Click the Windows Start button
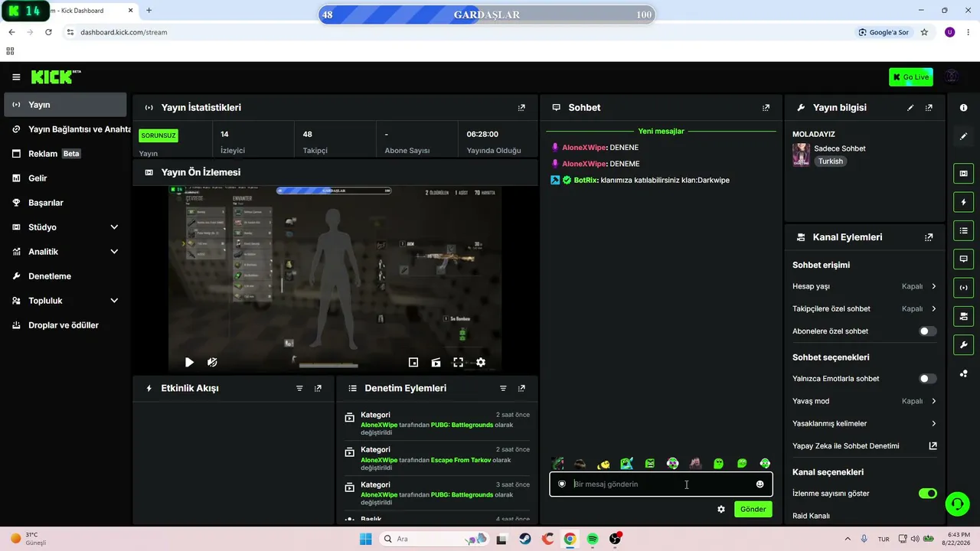980x551 pixels. pyautogui.click(x=366, y=539)
